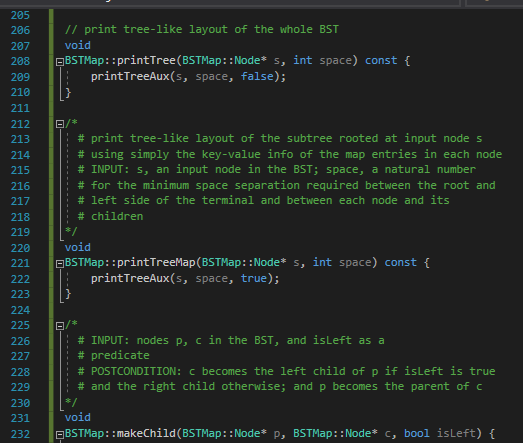Screen dimensions: 523x443
Task: Click the "space" parameter on line 221
Action: 355,262
